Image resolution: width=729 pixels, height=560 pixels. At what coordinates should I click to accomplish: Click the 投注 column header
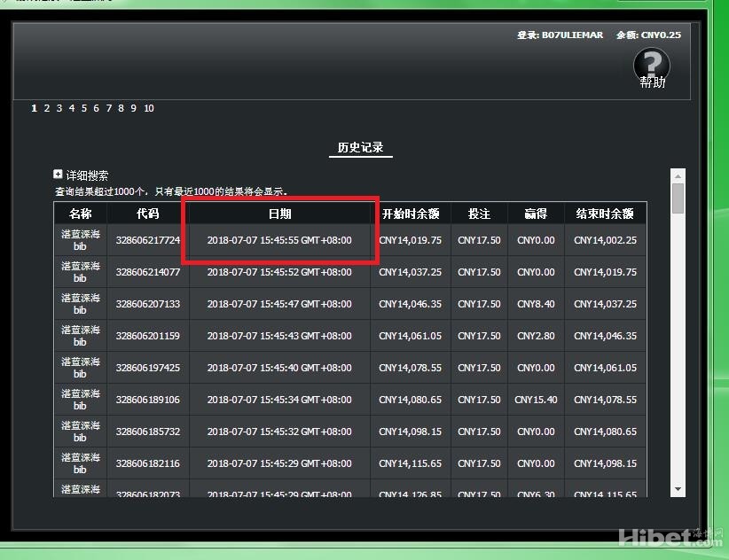coord(479,214)
